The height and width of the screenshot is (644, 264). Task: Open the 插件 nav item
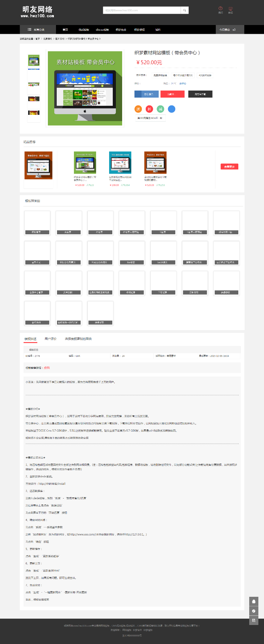[158, 30]
